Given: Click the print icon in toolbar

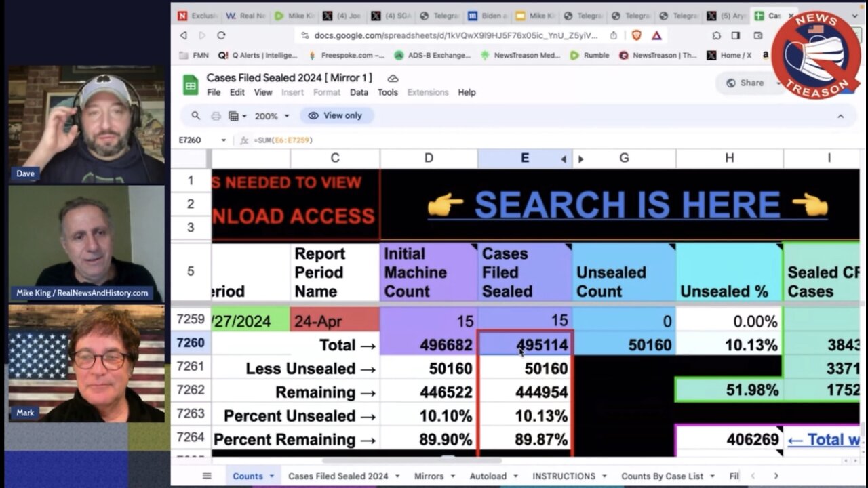Looking at the screenshot, I should point(216,116).
